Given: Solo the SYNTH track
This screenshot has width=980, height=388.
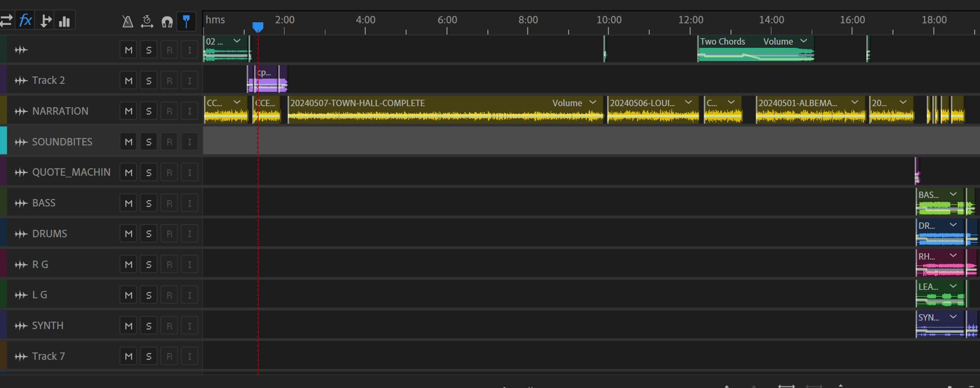Looking at the screenshot, I should 149,326.
